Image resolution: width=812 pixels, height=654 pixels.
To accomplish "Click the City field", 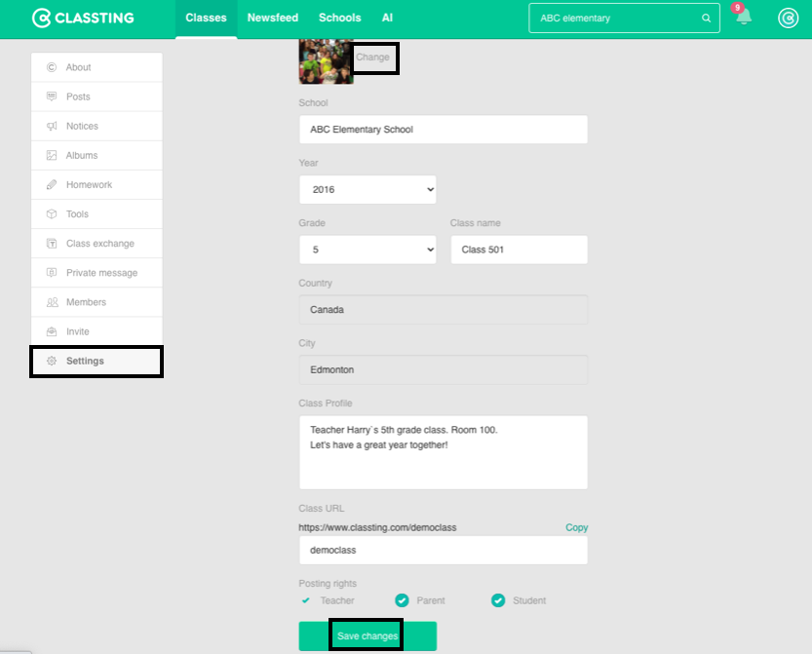I will pyautogui.click(x=444, y=369).
